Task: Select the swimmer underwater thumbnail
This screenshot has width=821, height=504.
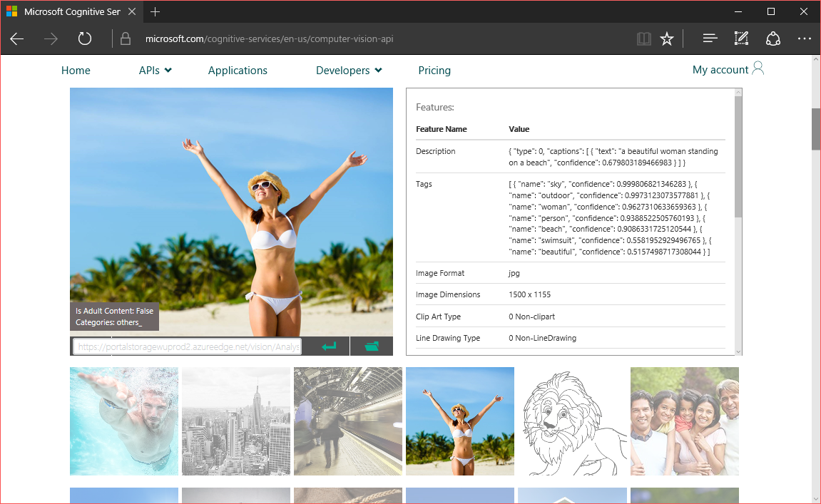Action: (124, 421)
